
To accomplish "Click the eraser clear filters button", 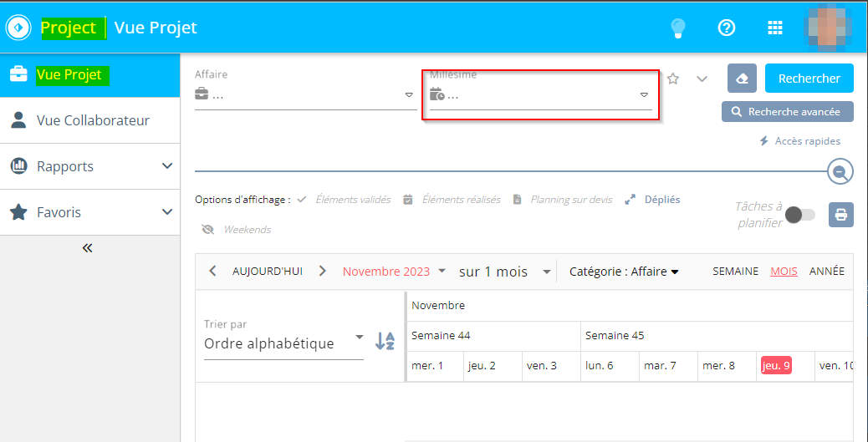I will (x=742, y=79).
